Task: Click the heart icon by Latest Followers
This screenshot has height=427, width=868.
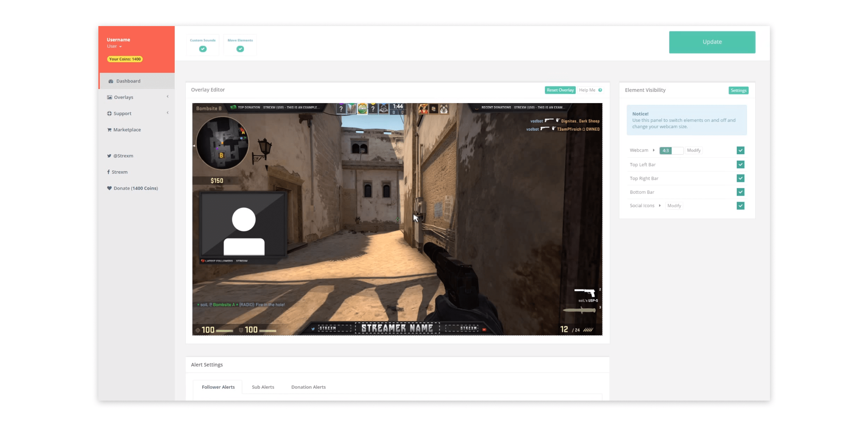Action: 203,261
